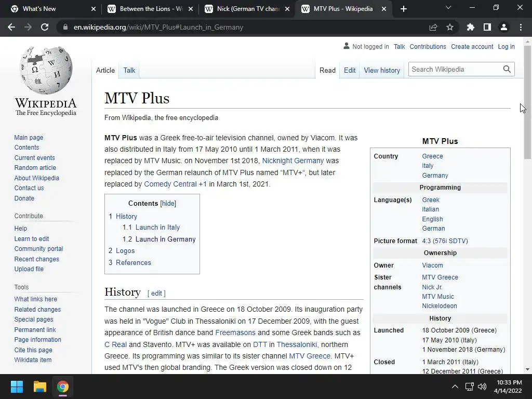Viewport: 532px width, 399px height.
Task: Reload the page with the refresh icon
Action: point(45,27)
